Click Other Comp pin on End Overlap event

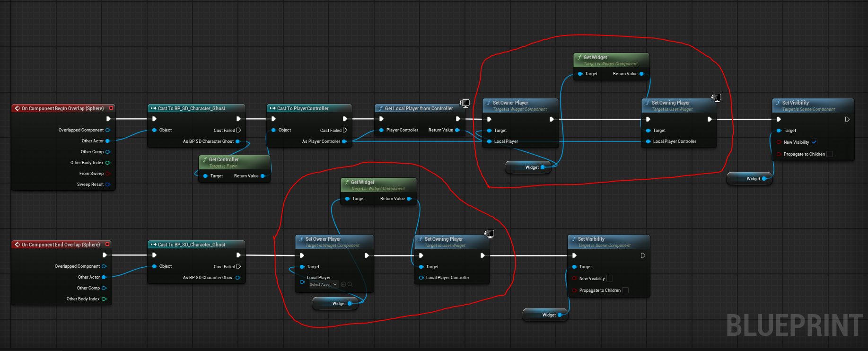104,288
